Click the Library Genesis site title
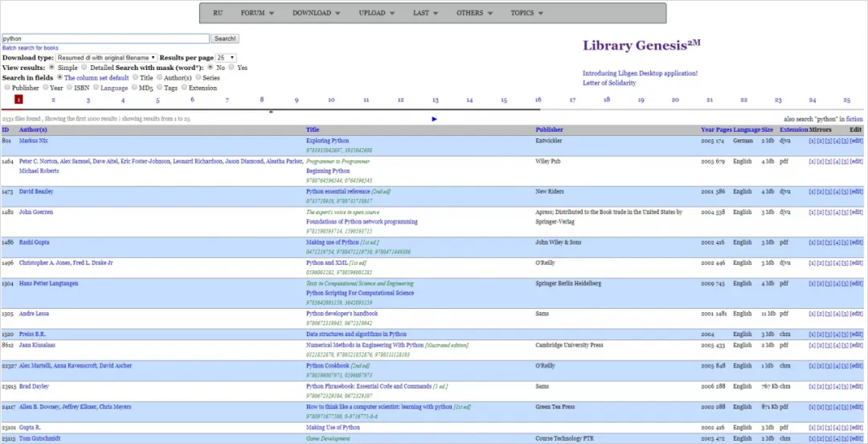The width and height of the screenshot is (868, 444). (641, 46)
